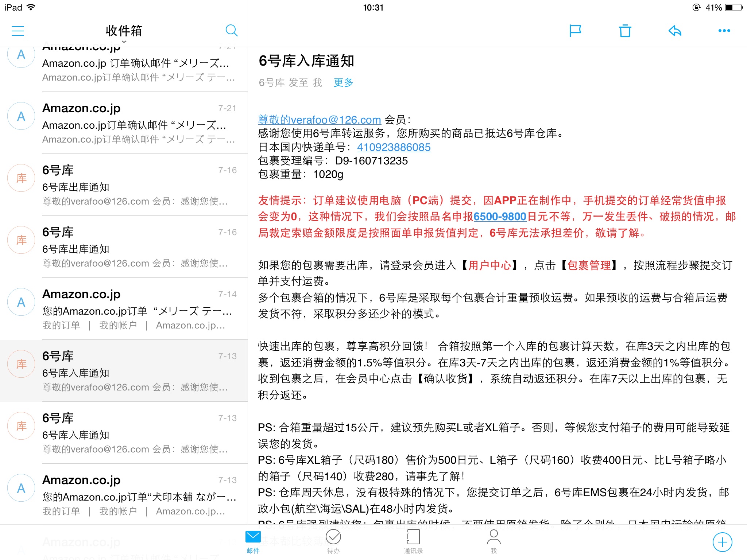Tap the 库 avatar of selected 7-13 email
The image size is (747, 560).
pyautogui.click(x=22, y=364)
